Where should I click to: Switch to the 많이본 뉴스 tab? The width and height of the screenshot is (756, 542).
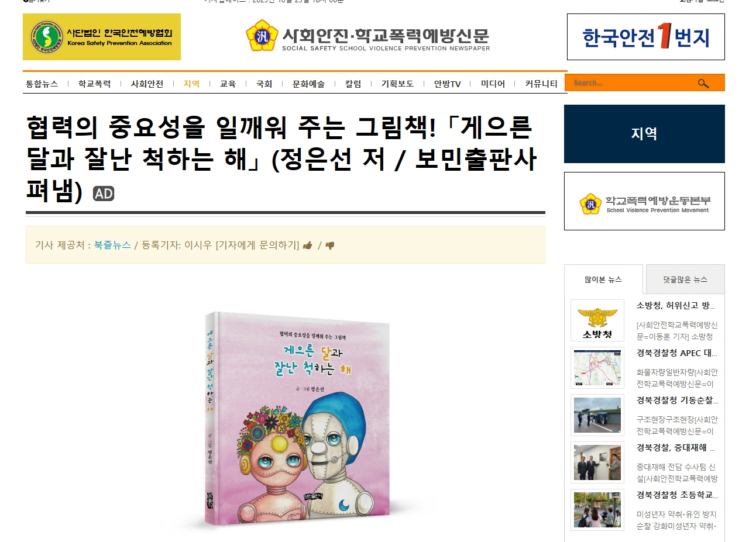(x=603, y=279)
